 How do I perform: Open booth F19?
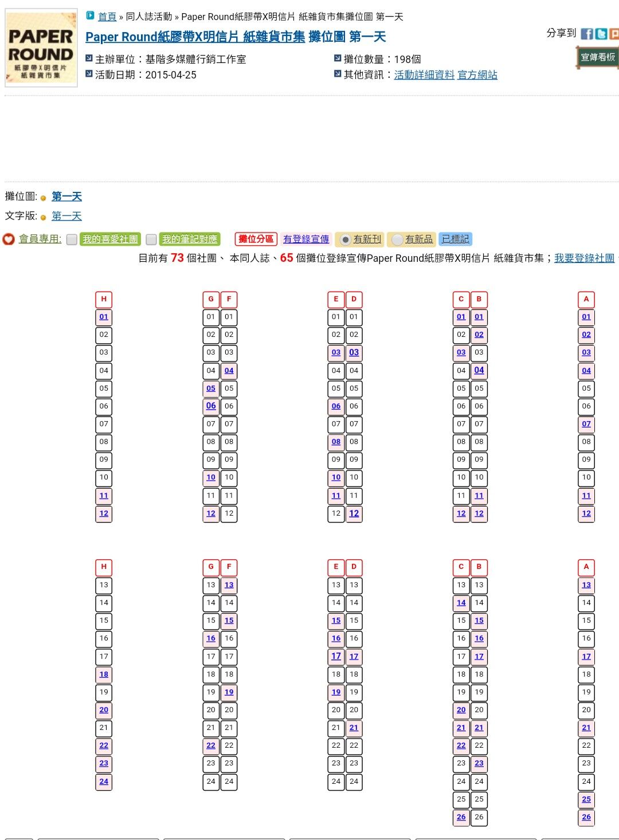[x=229, y=692]
